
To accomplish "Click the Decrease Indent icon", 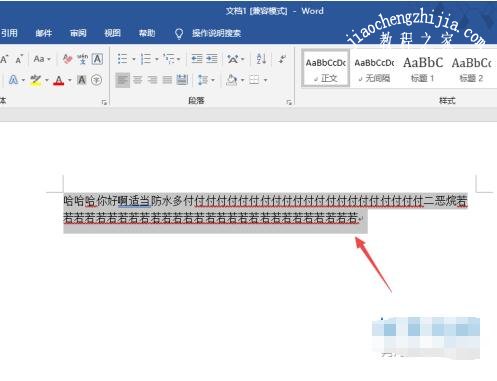I will [197, 59].
